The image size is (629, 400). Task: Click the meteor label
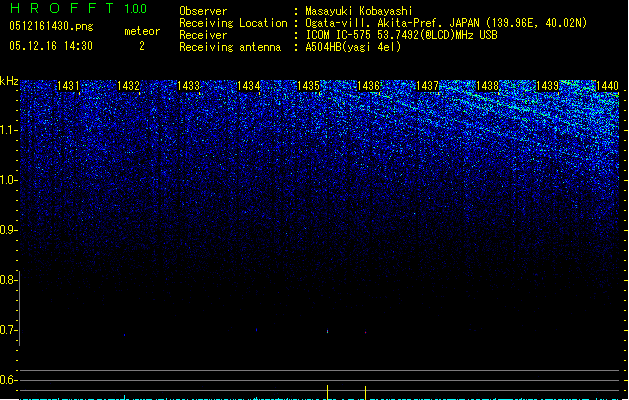click(x=142, y=31)
